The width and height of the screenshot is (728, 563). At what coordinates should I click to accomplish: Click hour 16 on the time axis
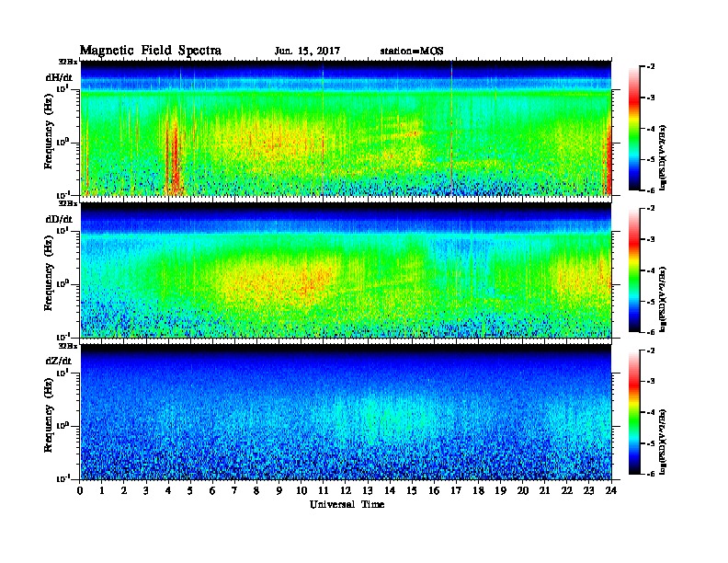(x=434, y=491)
